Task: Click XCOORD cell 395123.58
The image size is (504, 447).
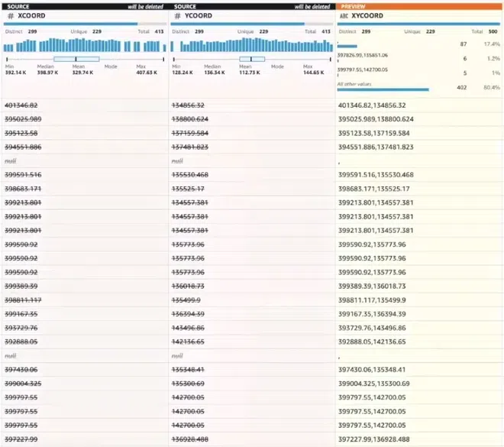Action: click(21, 133)
